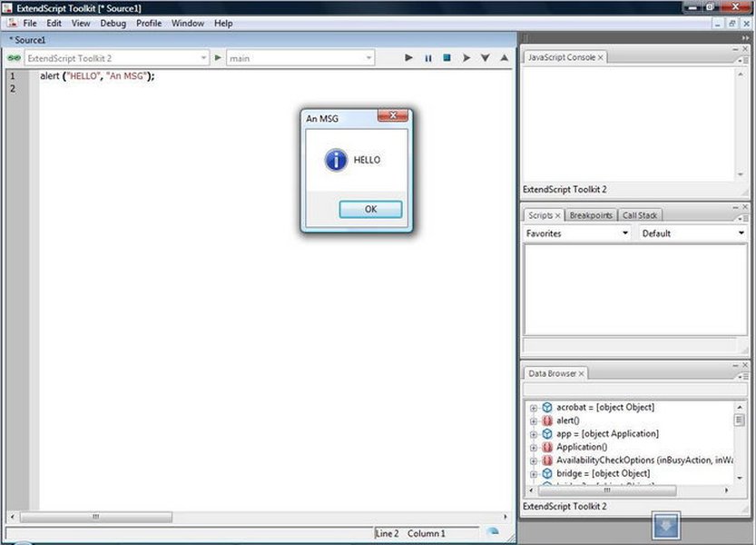
Task: Collapse the panel dock with double-arrow icon
Action: (x=745, y=38)
